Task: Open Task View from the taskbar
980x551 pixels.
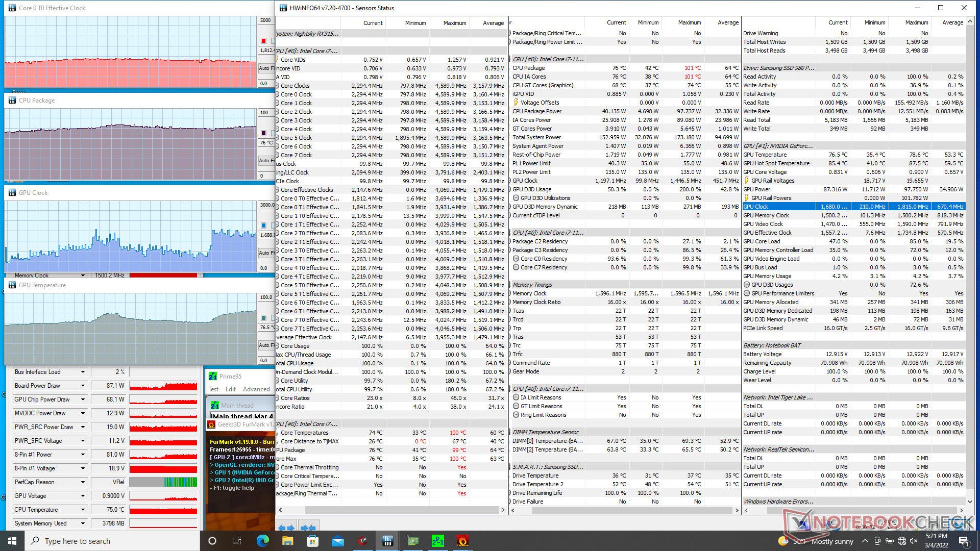Action: [x=237, y=541]
